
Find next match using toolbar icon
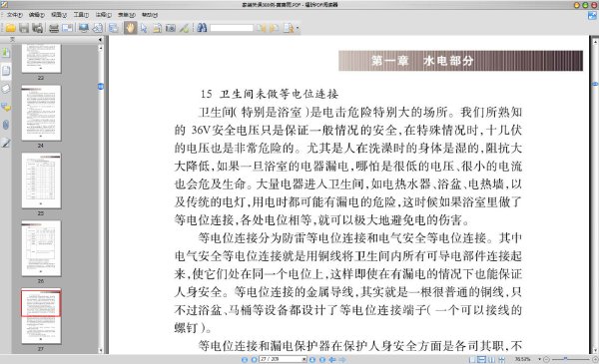[x=274, y=28]
